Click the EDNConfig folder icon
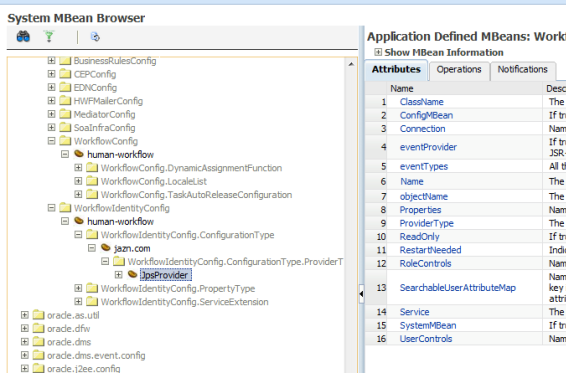This screenshot has width=566, height=373. click(x=65, y=87)
